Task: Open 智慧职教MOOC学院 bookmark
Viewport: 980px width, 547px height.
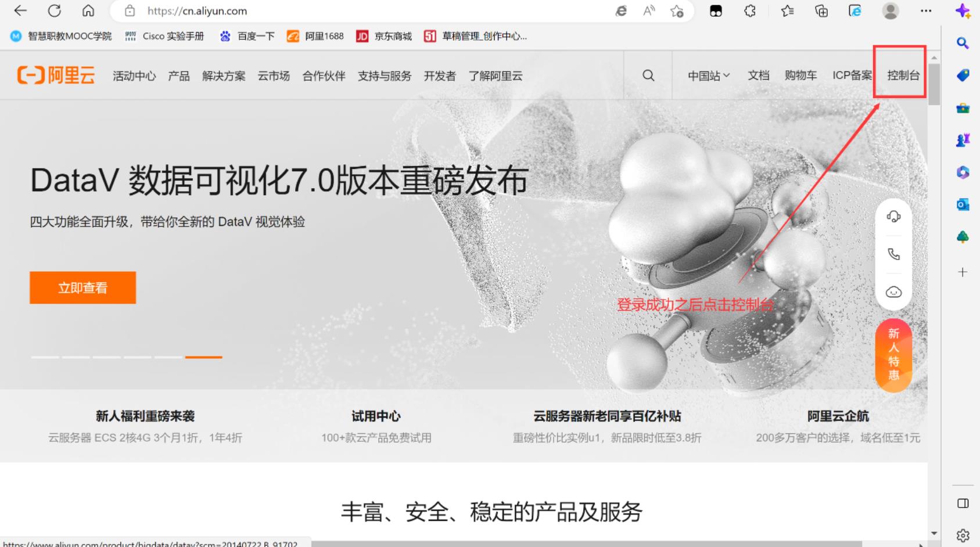Action: pyautogui.click(x=61, y=36)
